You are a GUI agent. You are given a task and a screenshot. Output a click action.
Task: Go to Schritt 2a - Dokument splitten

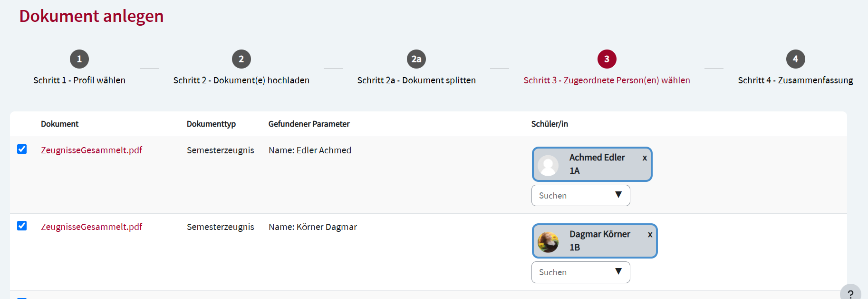416,80
